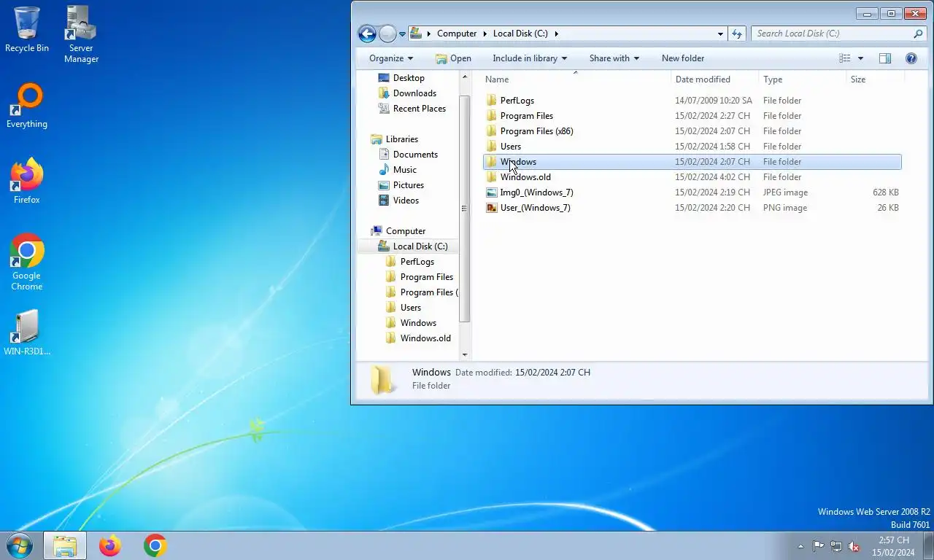Viewport: 934px width, 560px height.
Task: Open the Recycle Bin desktop icon
Action: click(27, 29)
